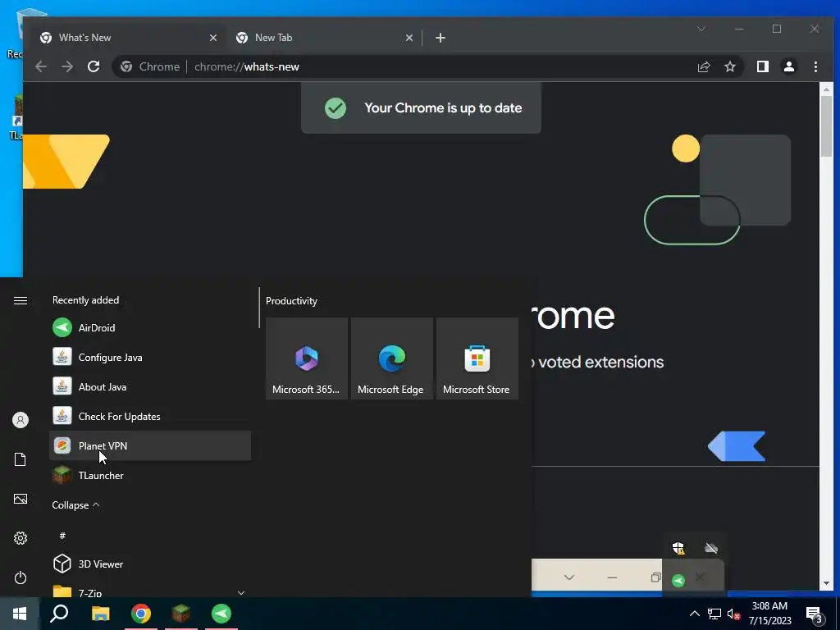Switch to TLauncher Minecraft taskbar icon
The height and width of the screenshot is (630, 840).
tap(181, 614)
